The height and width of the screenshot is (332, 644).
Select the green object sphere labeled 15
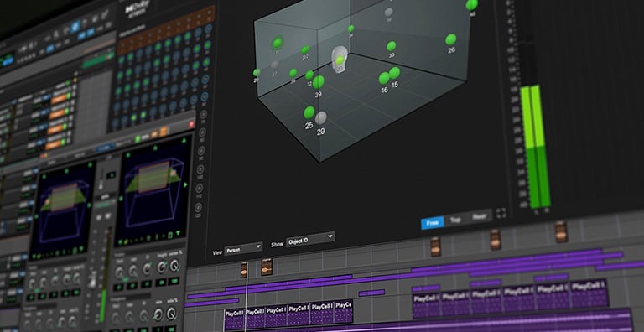click(x=394, y=73)
